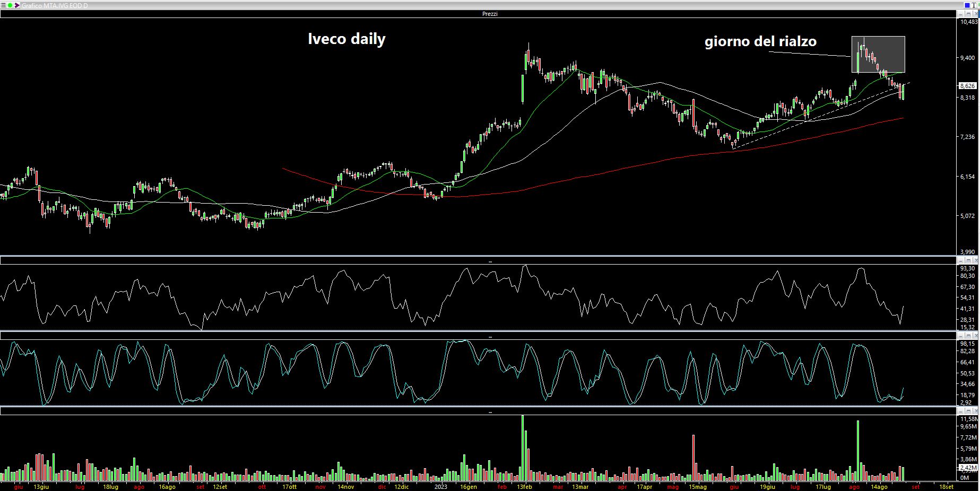The height and width of the screenshot is (491, 980).
Task: Click the 17lug date on time axis
Action: coord(823,487)
